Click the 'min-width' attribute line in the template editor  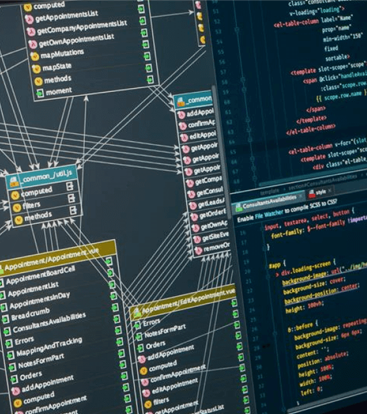(342, 38)
